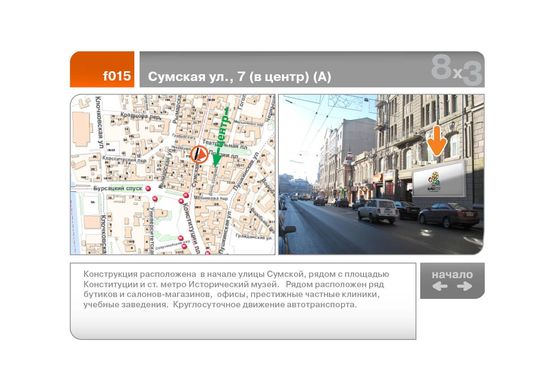
Task: Click the Бурсацкий спуск label on the map
Action: tap(118, 188)
